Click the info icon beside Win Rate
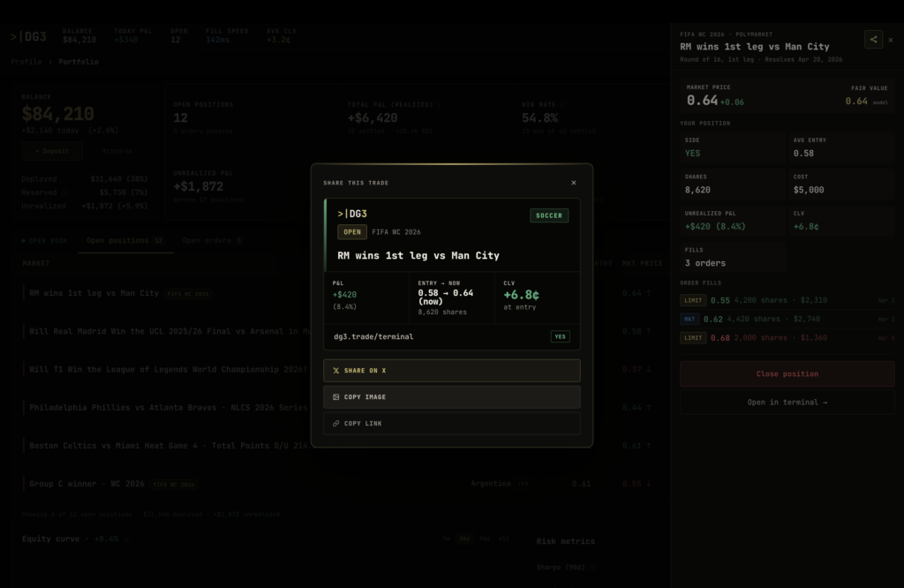The width and height of the screenshot is (904, 588). 562,105
